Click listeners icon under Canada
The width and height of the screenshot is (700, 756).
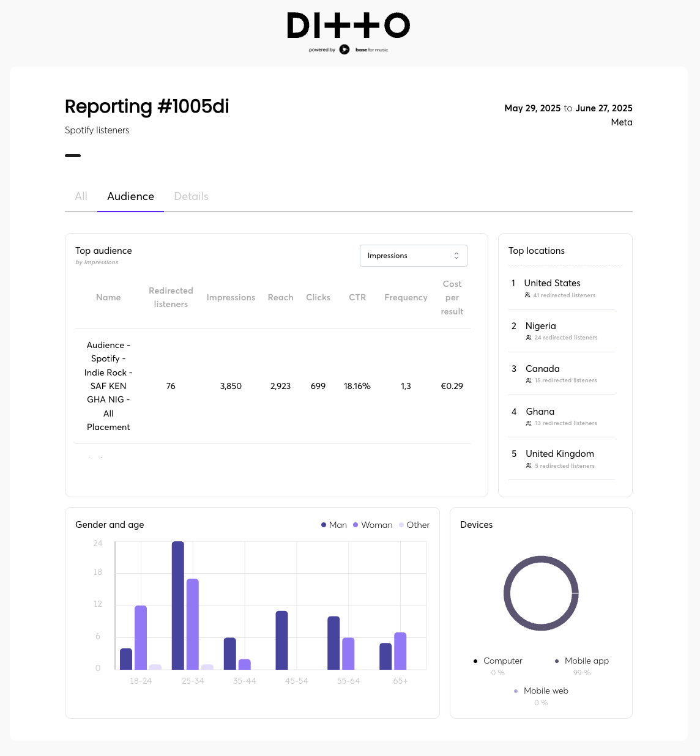(x=529, y=380)
